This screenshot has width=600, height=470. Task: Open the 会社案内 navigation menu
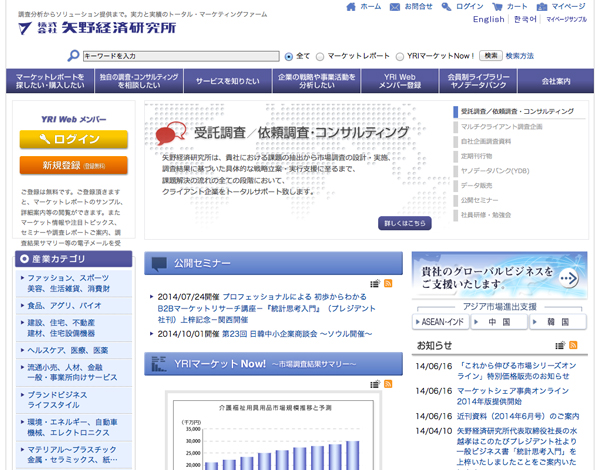(556, 81)
